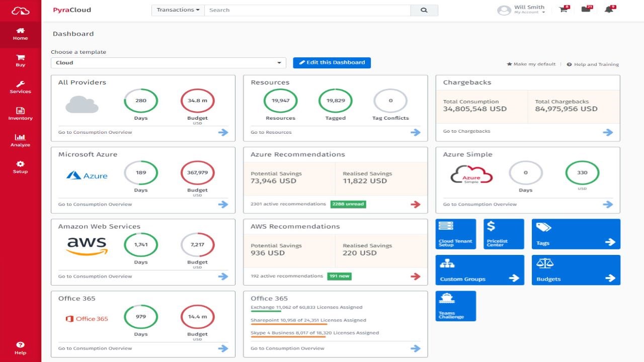Open the shopping cart icon in header
The image size is (644, 362).
click(563, 10)
